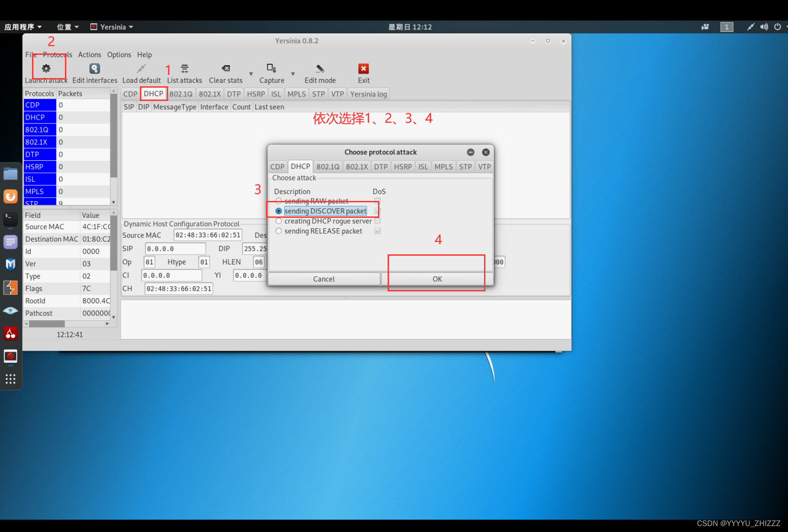Open the Files dock icon
Viewport: 788px width, 532px height.
(11, 174)
